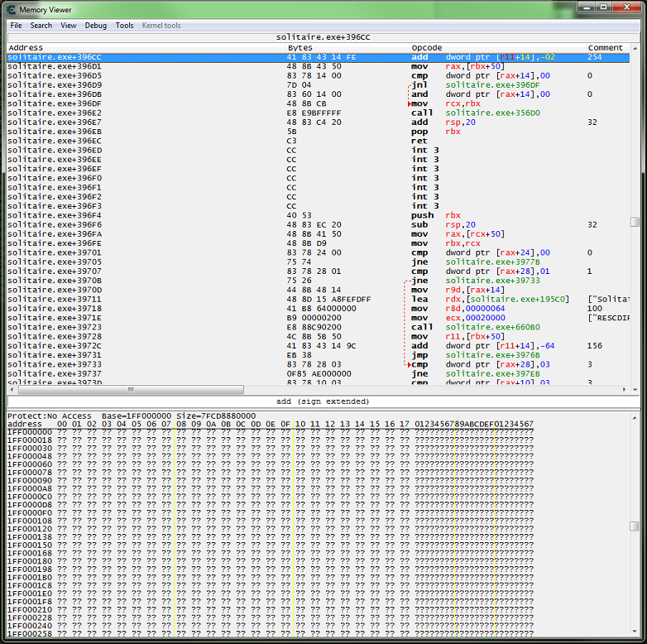The image size is (647, 644).
Task: Select the mov r11 row at +39728
Action: [319, 337]
